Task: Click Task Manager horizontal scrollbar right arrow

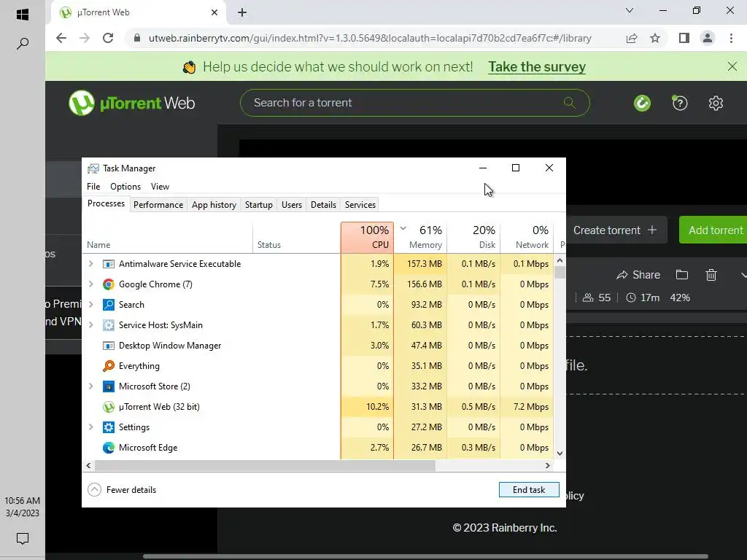Action: pyautogui.click(x=548, y=465)
